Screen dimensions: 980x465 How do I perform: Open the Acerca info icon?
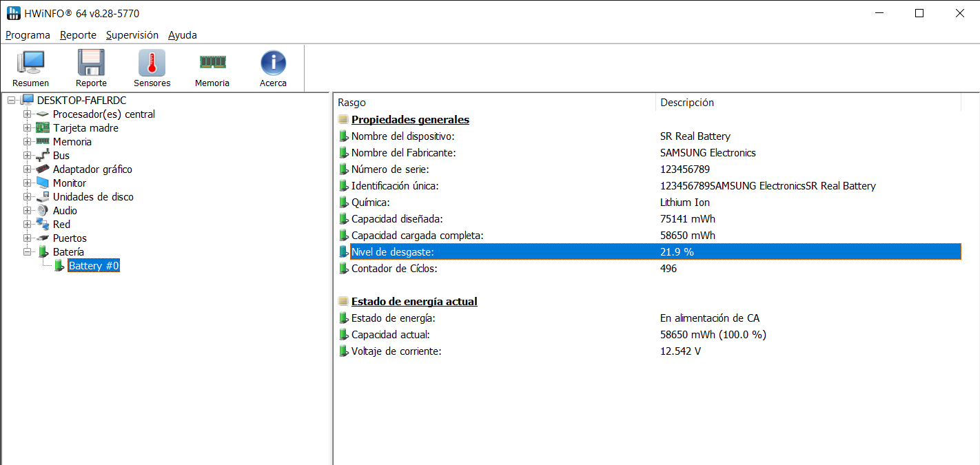[x=273, y=63]
